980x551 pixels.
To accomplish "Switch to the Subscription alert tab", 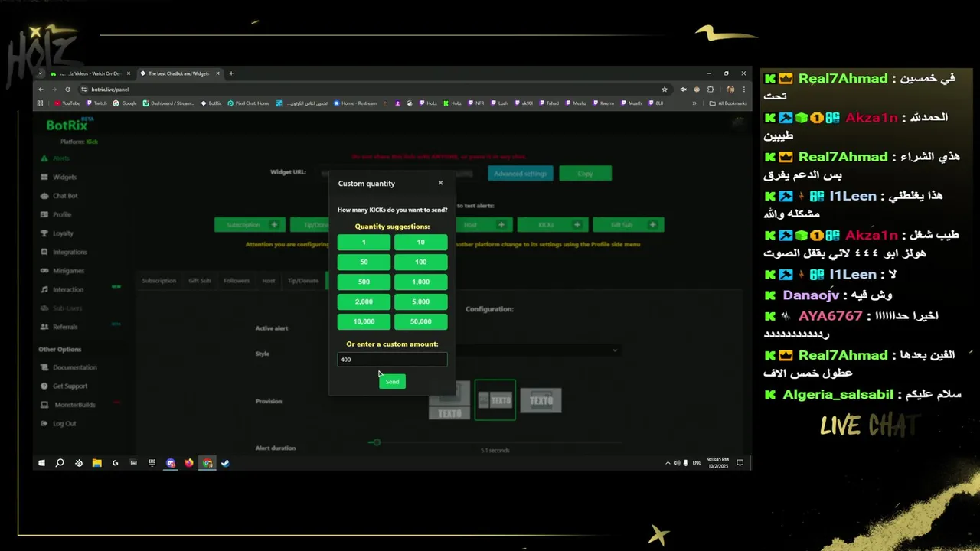I will (x=158, y=281).
